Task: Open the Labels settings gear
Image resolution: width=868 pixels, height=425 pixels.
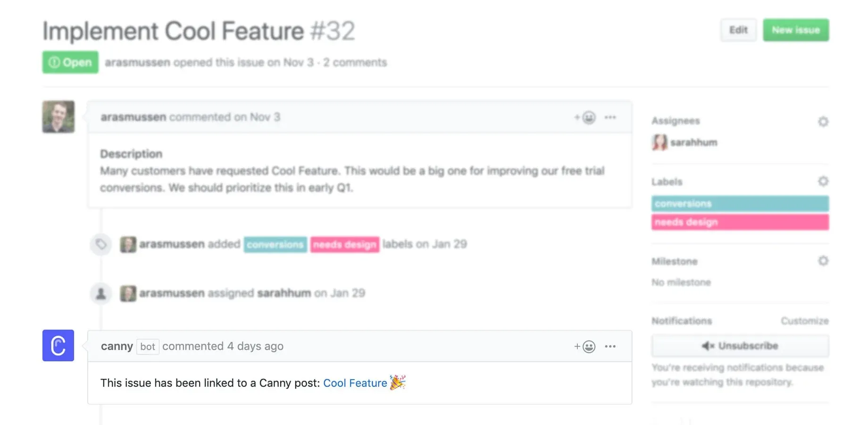Action: (823, 181)
